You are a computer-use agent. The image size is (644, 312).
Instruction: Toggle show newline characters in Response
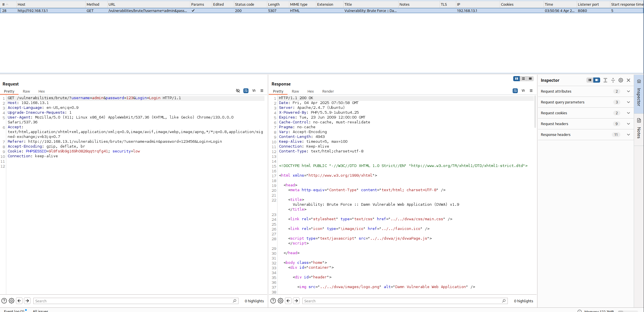click(523, 91)
